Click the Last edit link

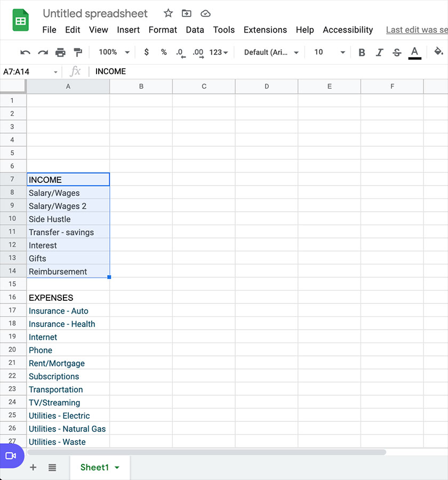point(419,29)
